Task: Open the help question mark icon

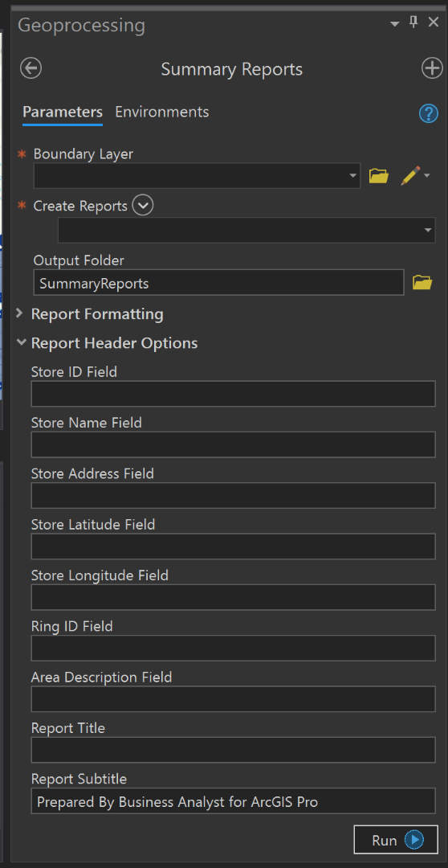Action: [x=428, y=113]
